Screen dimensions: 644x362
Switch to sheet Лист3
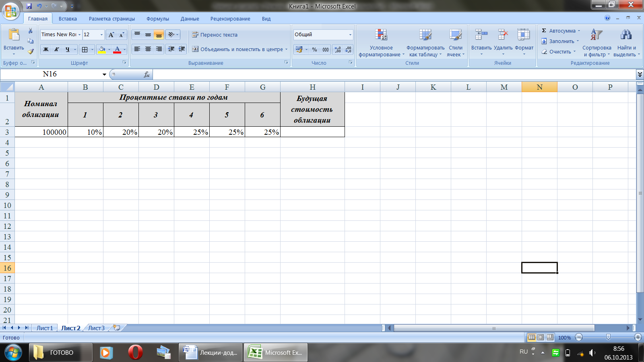tap(96, 328)
